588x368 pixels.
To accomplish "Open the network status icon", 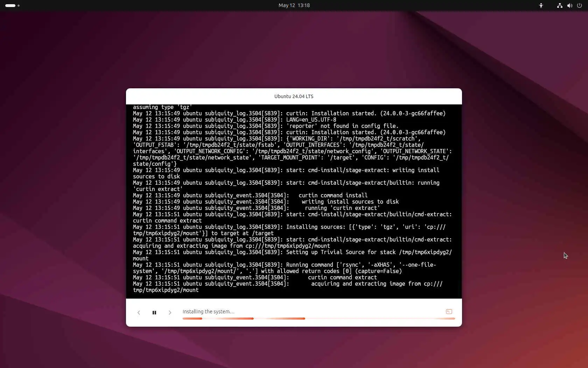I will click(x=560, y=6).
